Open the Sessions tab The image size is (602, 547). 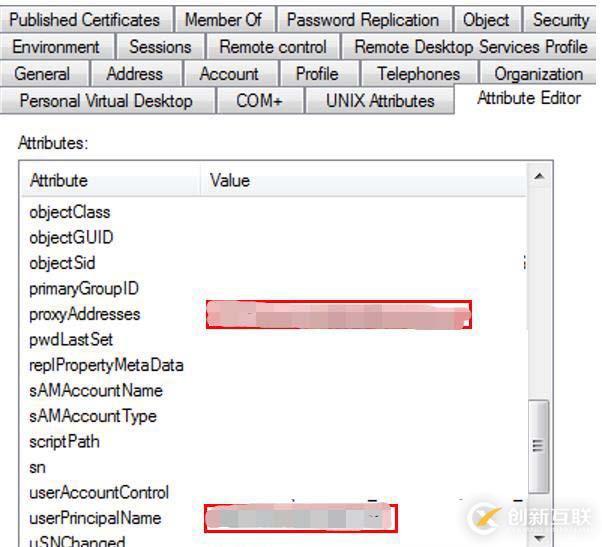pyautogui.click(x=160, y=47)
